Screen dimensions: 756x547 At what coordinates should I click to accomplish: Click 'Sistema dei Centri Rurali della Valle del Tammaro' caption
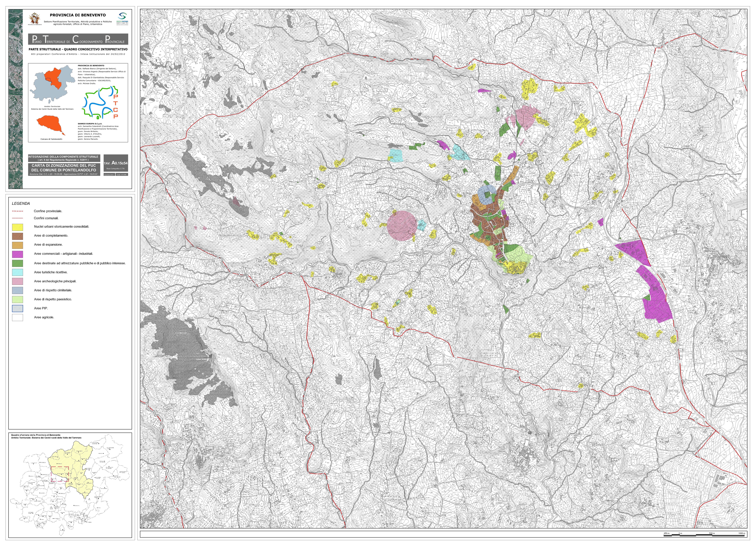[52, 109]
